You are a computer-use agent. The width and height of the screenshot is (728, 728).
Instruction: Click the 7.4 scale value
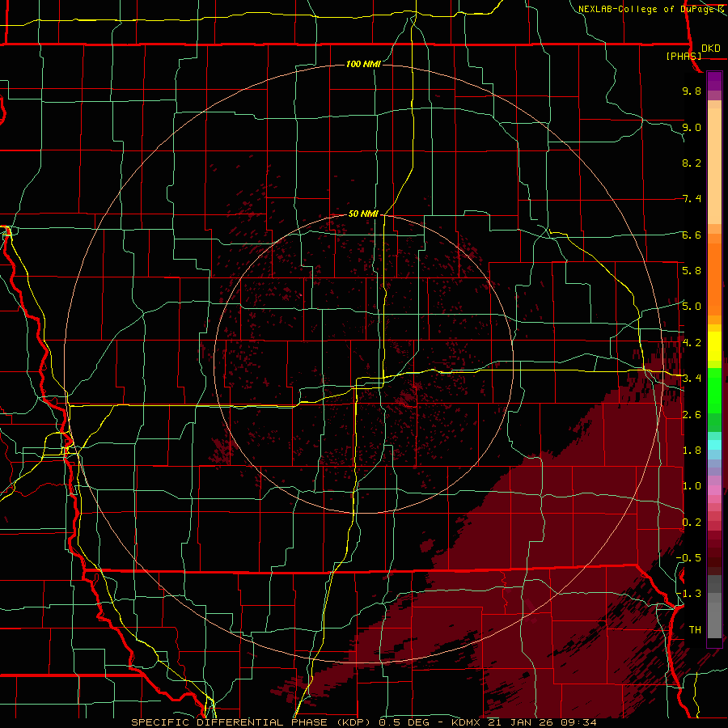[692, 199]
